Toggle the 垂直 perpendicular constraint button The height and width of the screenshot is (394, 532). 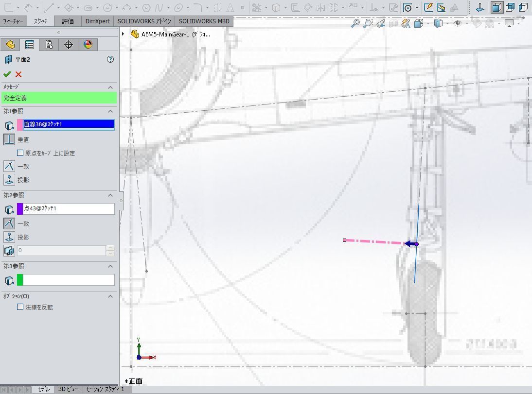click(9, 139)
